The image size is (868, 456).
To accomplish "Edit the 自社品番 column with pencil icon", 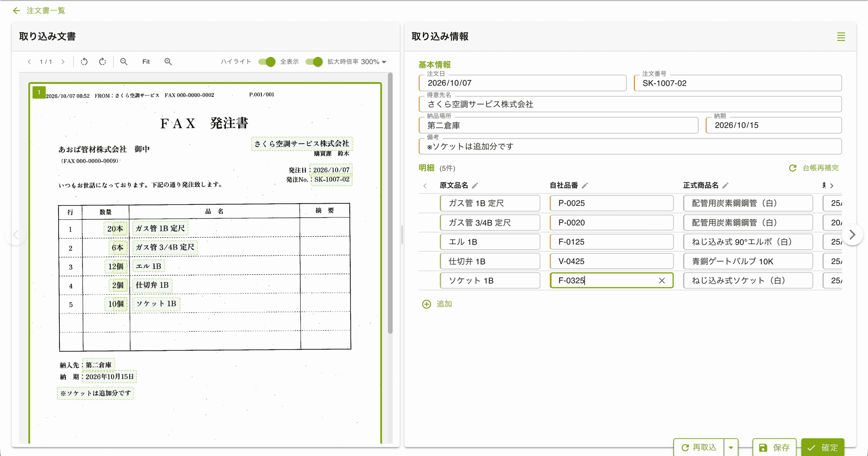I will pos(585,185).
